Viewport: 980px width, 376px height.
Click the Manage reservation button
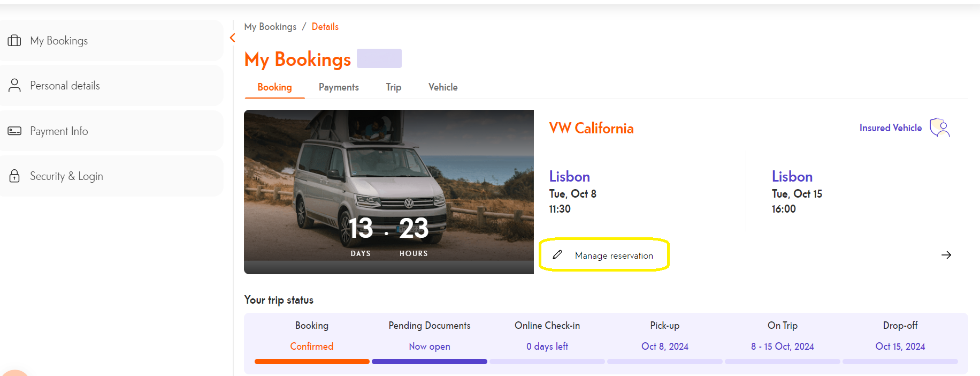pos(614,255)
